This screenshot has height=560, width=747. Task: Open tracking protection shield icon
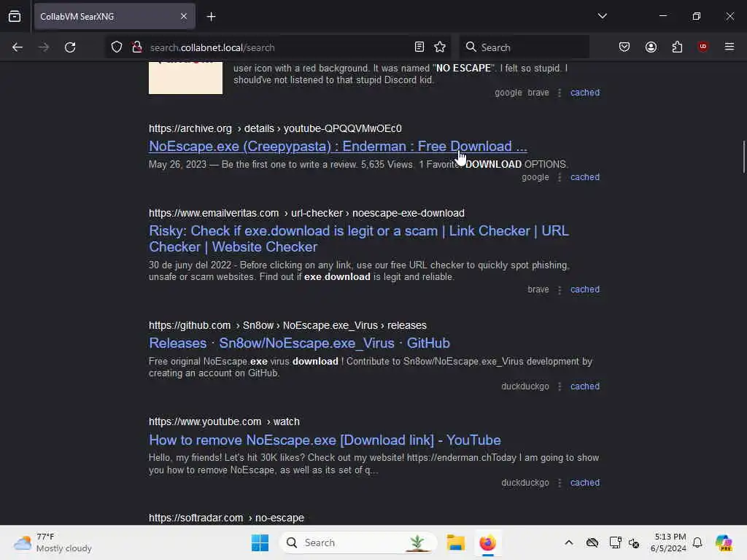117,47
